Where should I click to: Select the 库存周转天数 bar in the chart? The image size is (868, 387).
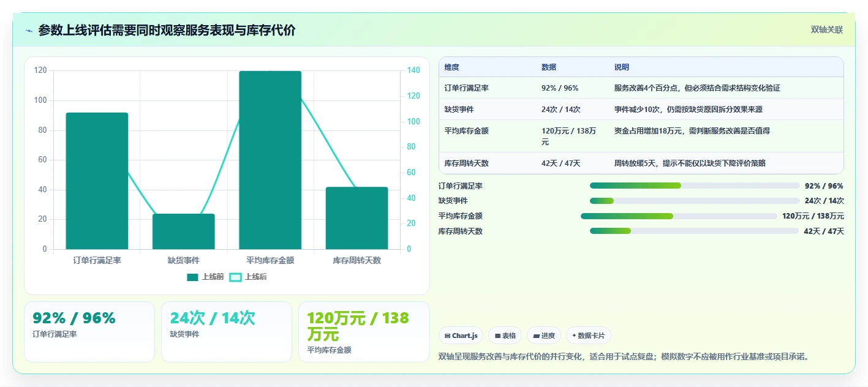point(357,218)
